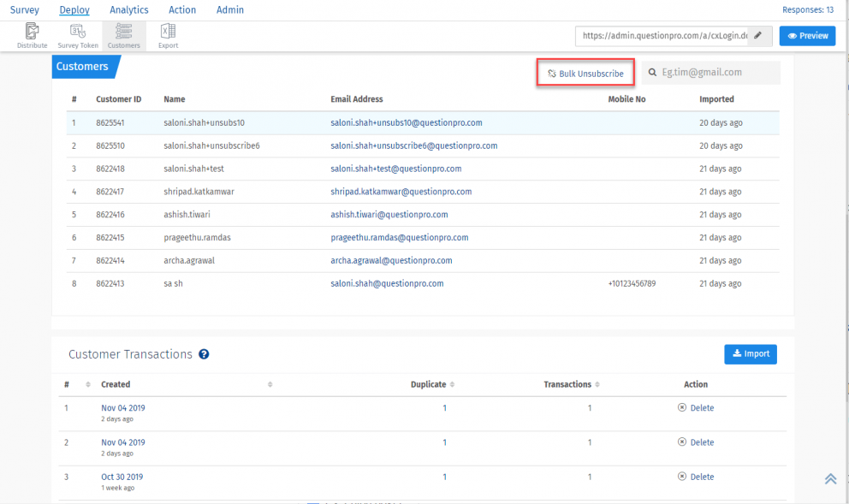Switch to the Admin tab
The height and width of the screenshot is (504, 849).
point(229,10)
